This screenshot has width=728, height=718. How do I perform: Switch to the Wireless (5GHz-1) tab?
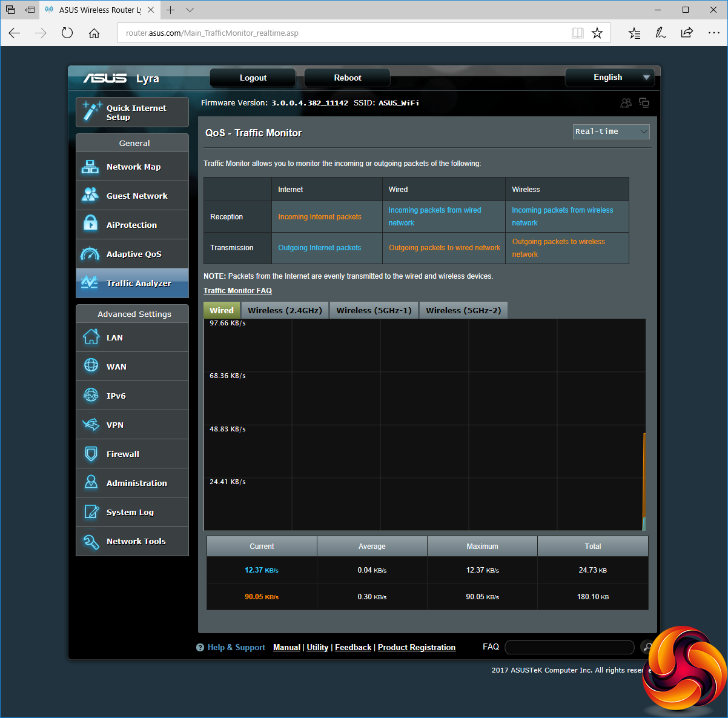374,310
